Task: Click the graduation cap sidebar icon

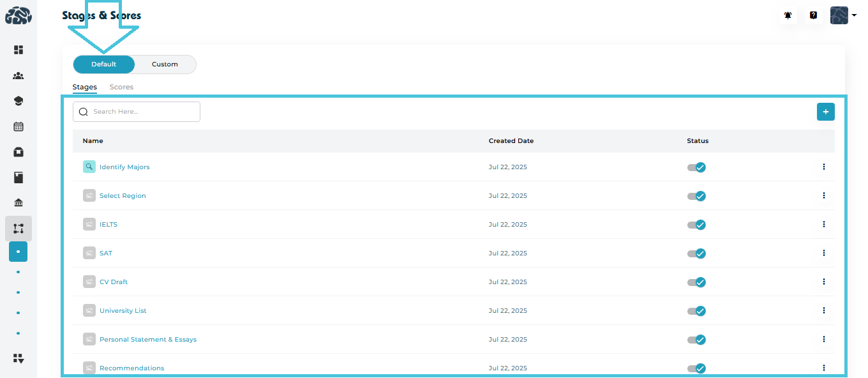Action: point(19,101)
